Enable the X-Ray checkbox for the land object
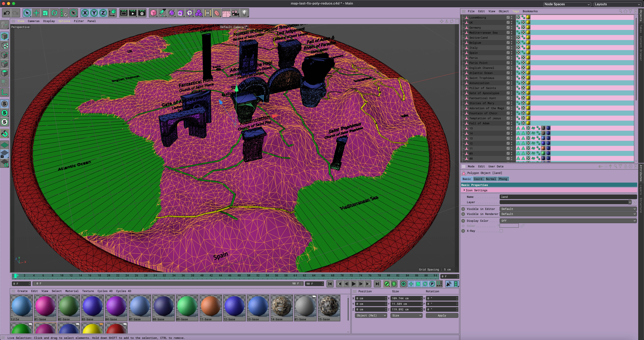The height and width of the screenshot is (340, 644). (501, 231)
